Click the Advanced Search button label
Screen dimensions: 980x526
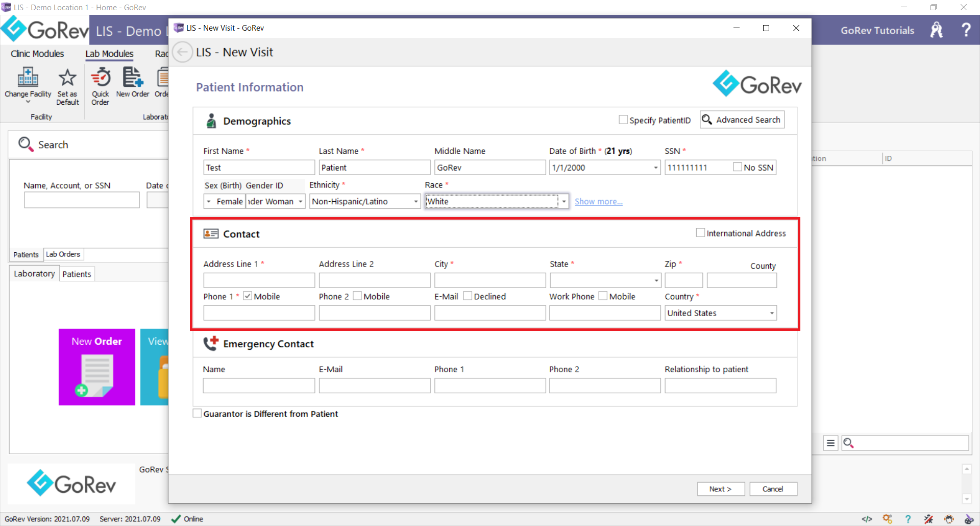pos(748,119)
